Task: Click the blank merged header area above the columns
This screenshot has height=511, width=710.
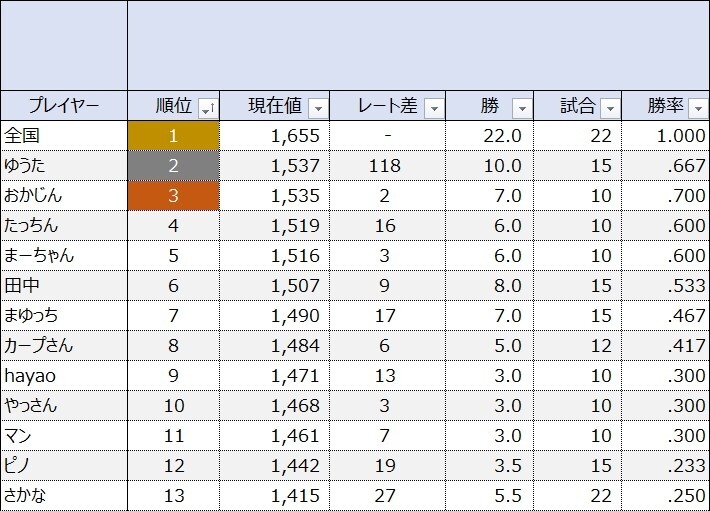Action: click(x=418, y=46)
